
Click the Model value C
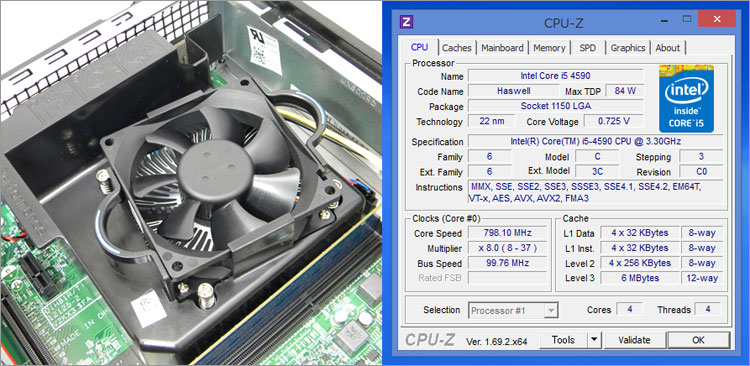point(597,156)
